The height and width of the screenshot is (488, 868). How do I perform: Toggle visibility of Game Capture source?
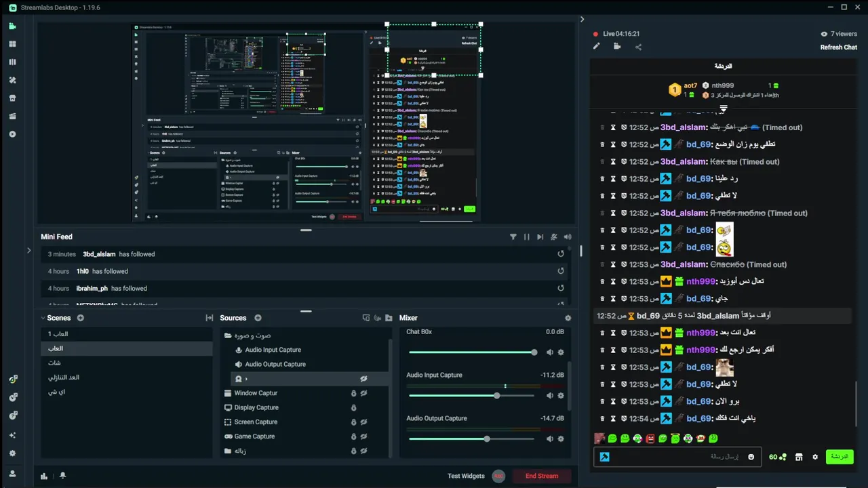[364, 436]
